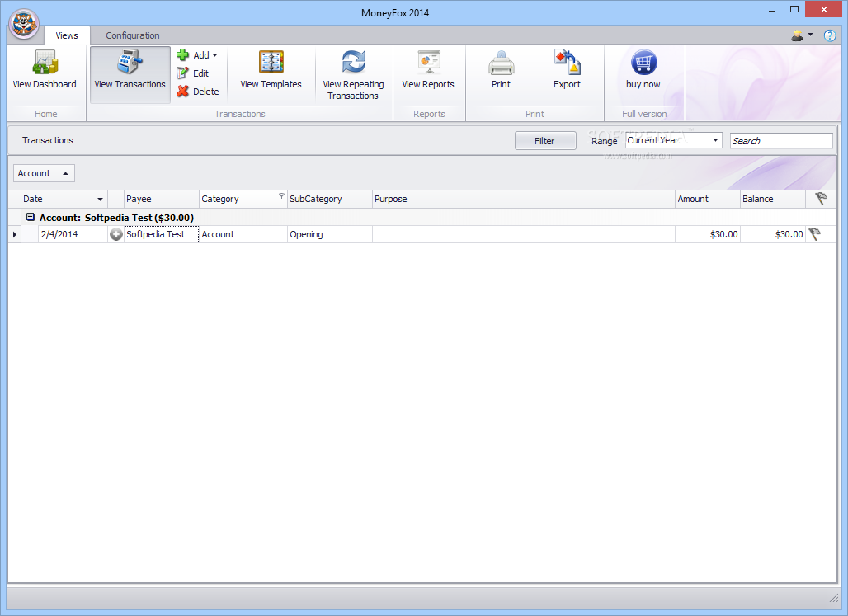Image resolution: width=848 pixels, height=616 pixels.
Task: Switch to the Views tab
Action: click(x=67, y=35)
